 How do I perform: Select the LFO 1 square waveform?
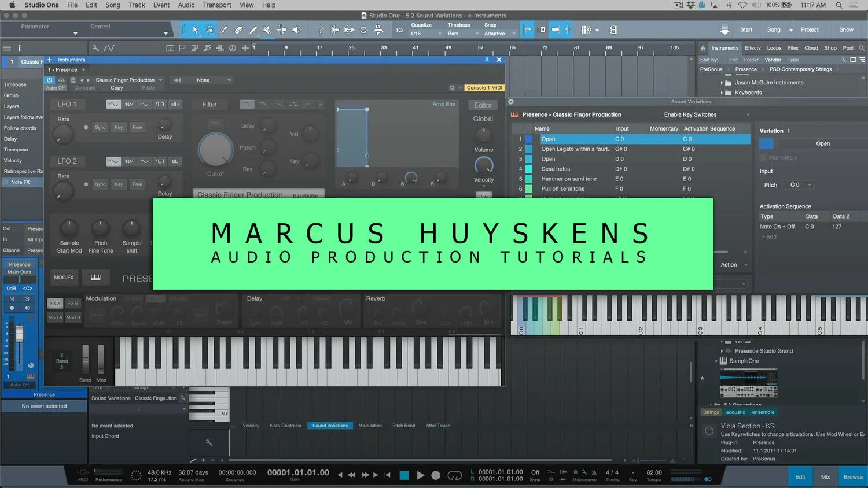160,104
